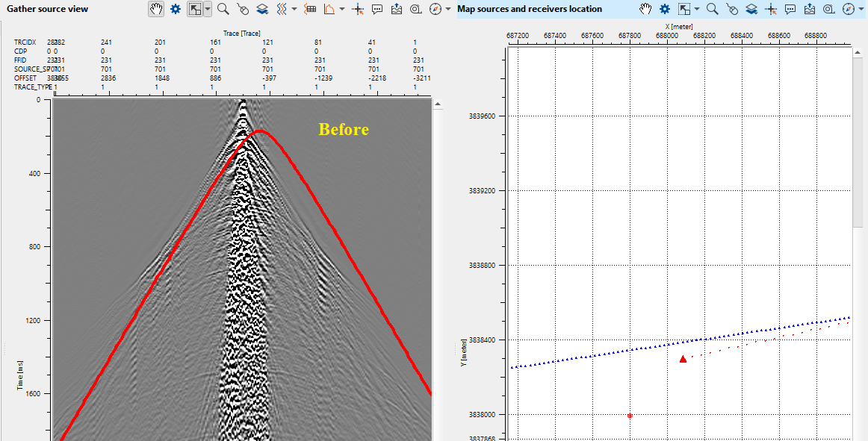The height and width of the screenshot is (441, 868).
Task: Enable pan hand tool in Gather source view
Action: point(155,9)
